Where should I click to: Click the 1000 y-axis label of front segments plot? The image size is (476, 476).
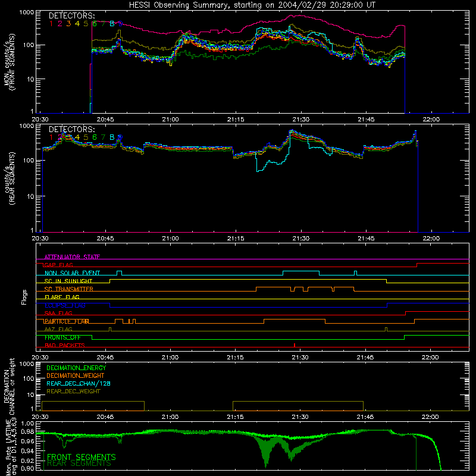pos(27,12)
